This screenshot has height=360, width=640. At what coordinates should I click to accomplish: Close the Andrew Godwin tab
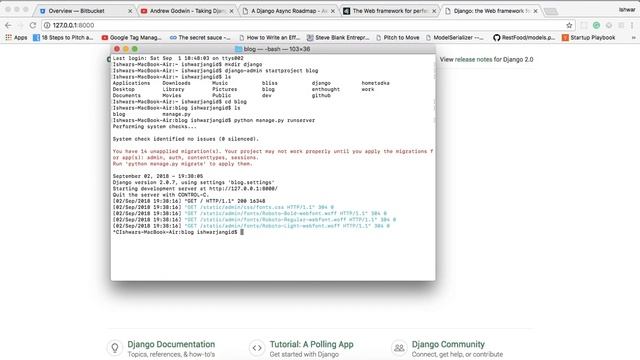pos(231,11)
